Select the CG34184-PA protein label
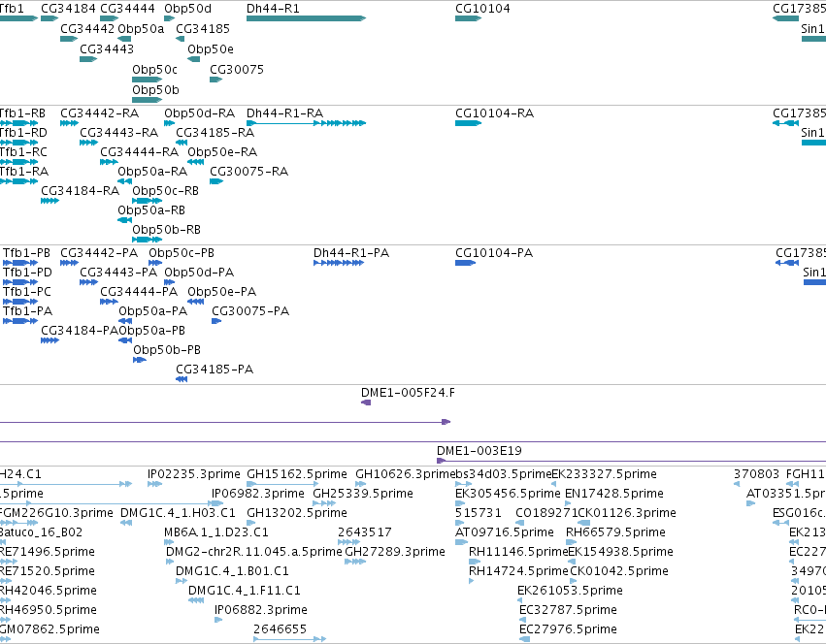The width and height of the screenshot is (826, 644). [80, 332]
